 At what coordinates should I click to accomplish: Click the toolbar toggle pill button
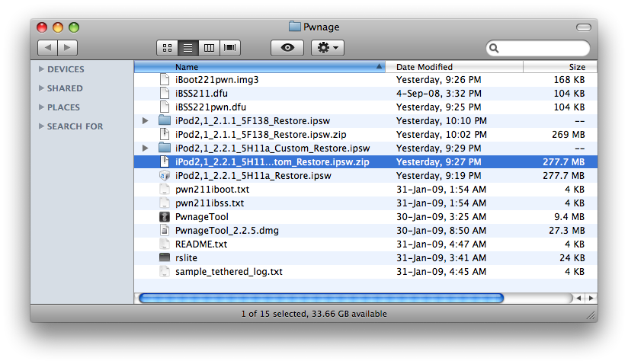[583, 27]
